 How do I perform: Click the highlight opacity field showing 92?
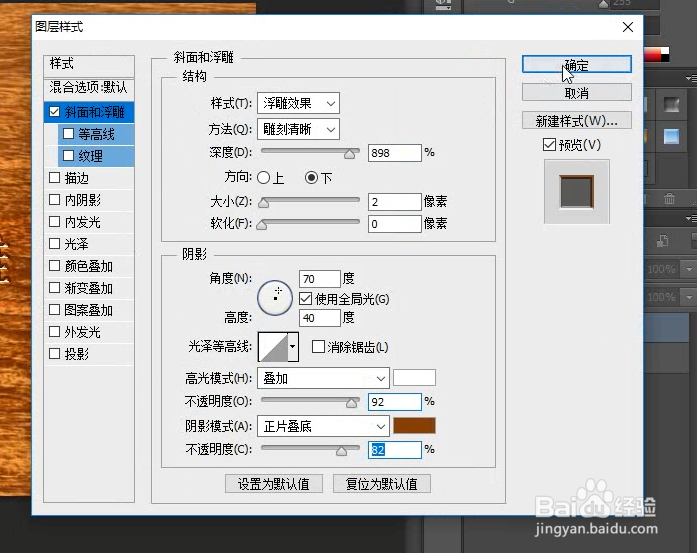394,402
